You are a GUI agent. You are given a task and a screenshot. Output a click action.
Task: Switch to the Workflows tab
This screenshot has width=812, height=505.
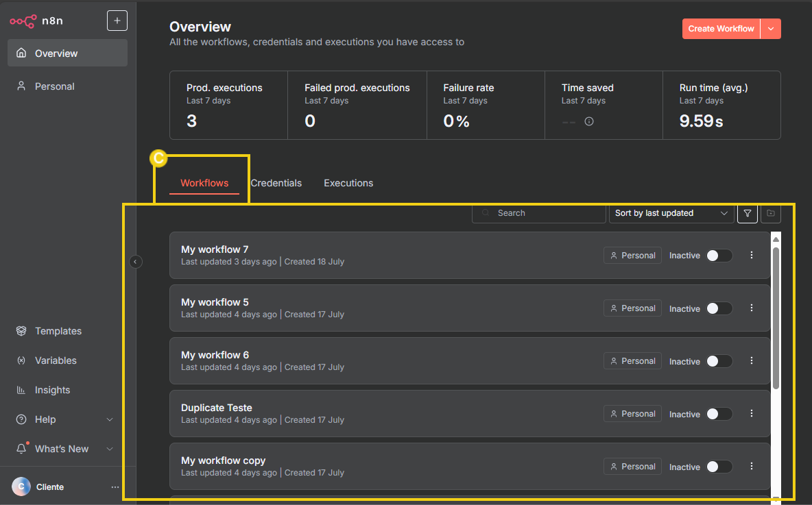[204, 183]
